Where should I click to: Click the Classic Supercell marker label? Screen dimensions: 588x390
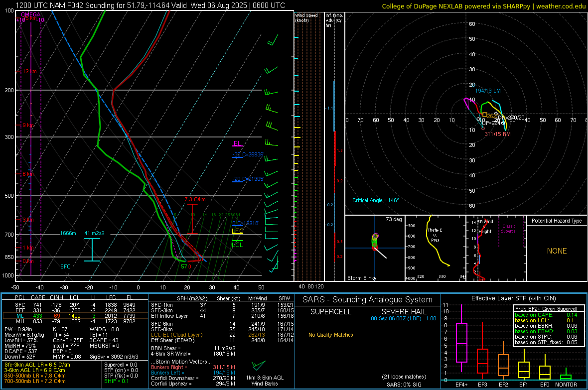[509, 229]
